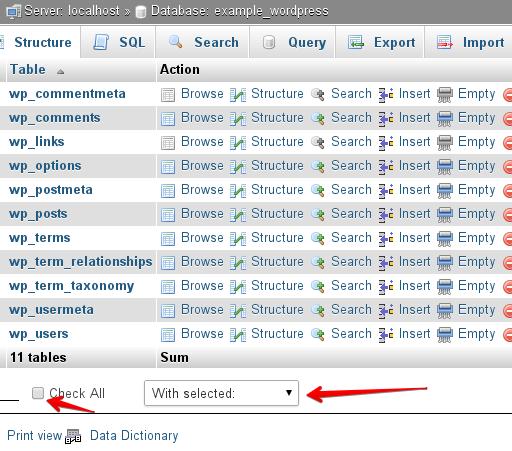Open the wp_options table link
The image size is (512, 451).
click(x=45, y=166)
